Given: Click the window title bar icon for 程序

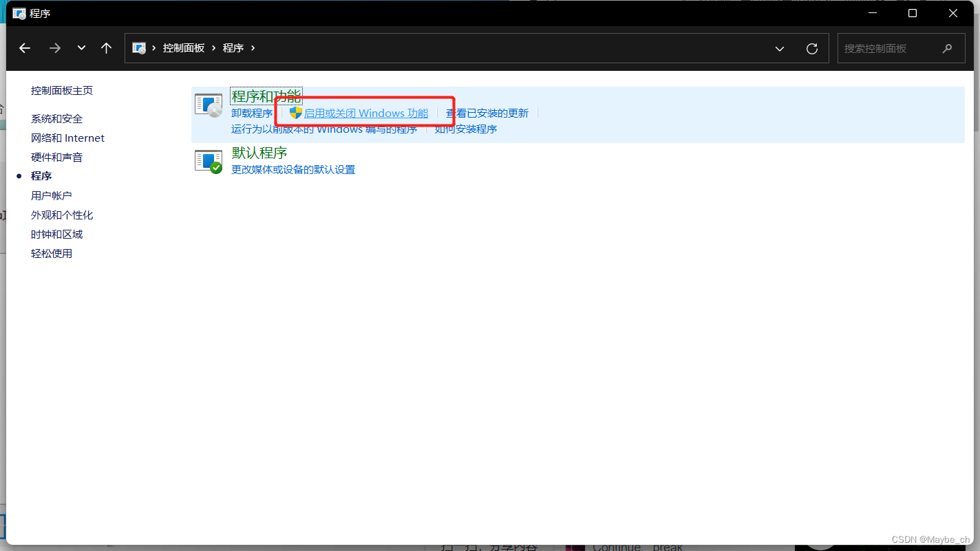Looking at the screenshot, I should pyautogui.click(x=19, y=13).
